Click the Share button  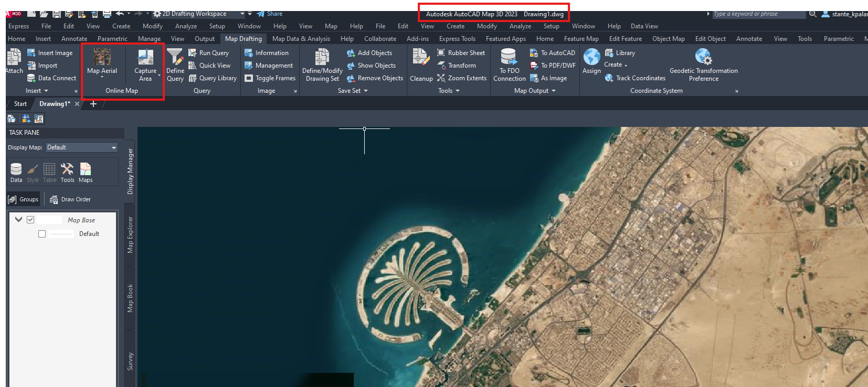[x=270, y=14]
